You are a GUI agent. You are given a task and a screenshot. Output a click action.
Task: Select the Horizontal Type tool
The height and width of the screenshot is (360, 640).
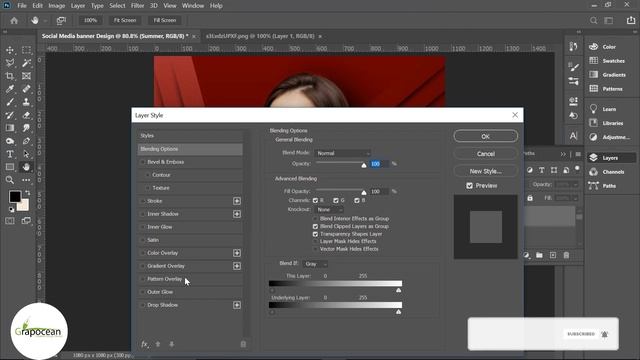[x=10, y=154]
